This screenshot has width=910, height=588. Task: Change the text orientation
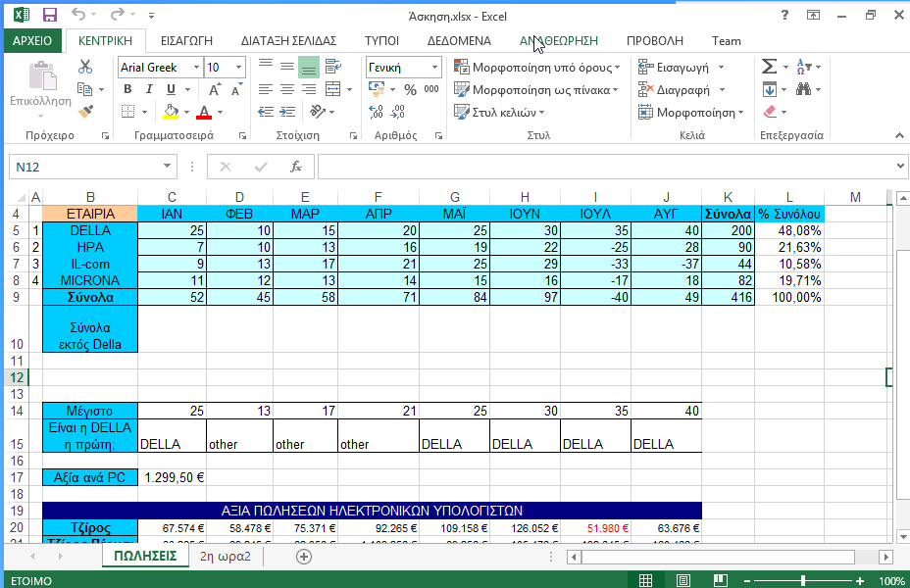[x=318, y=112]
